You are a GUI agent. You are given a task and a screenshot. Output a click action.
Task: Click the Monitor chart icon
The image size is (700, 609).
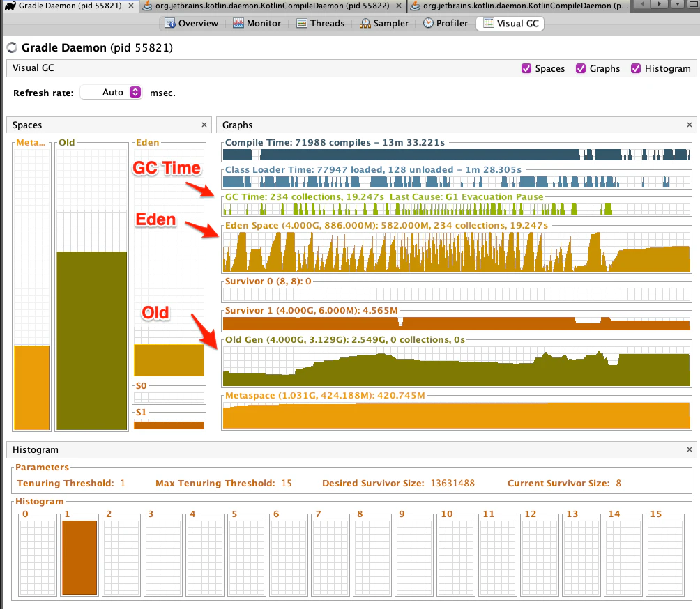[238, 23]
